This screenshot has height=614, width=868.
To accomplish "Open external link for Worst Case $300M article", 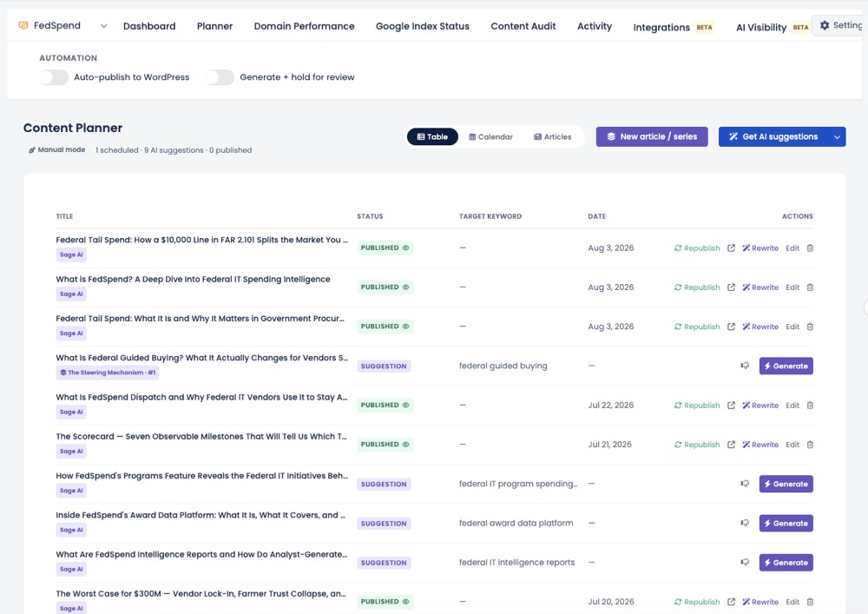I will (x=731, y=602).
